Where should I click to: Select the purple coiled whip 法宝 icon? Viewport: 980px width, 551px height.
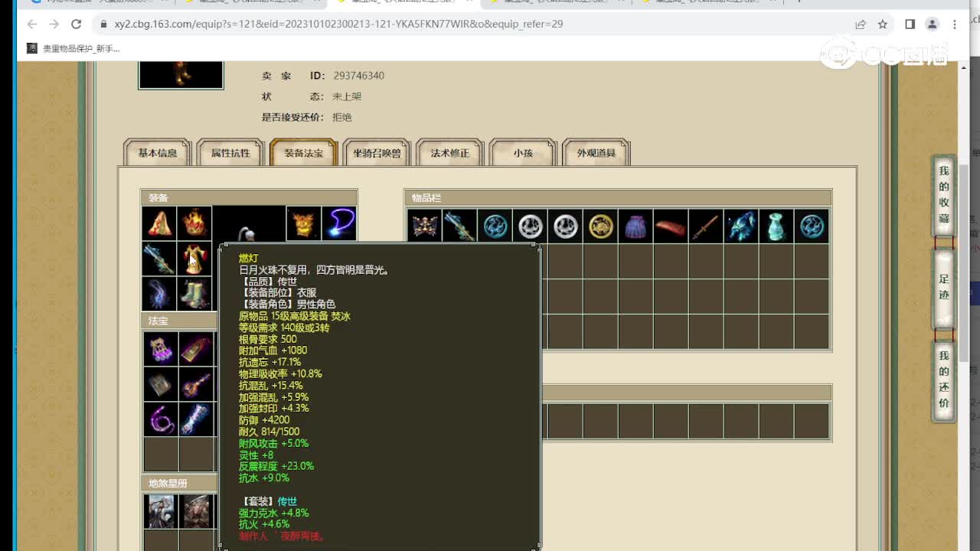pos(161,419)
